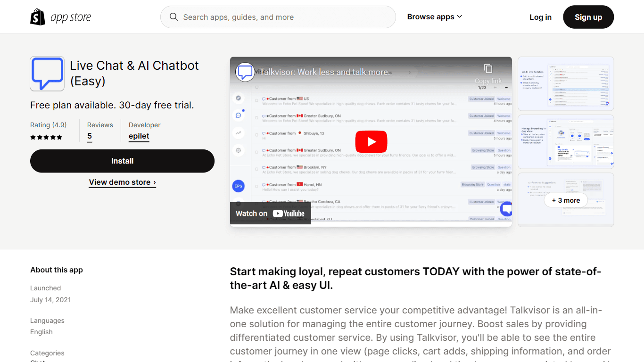The height and width of the screenshot is (362, 644).
Task: Click the Copy link icon on video
Action: pos(488,69)
